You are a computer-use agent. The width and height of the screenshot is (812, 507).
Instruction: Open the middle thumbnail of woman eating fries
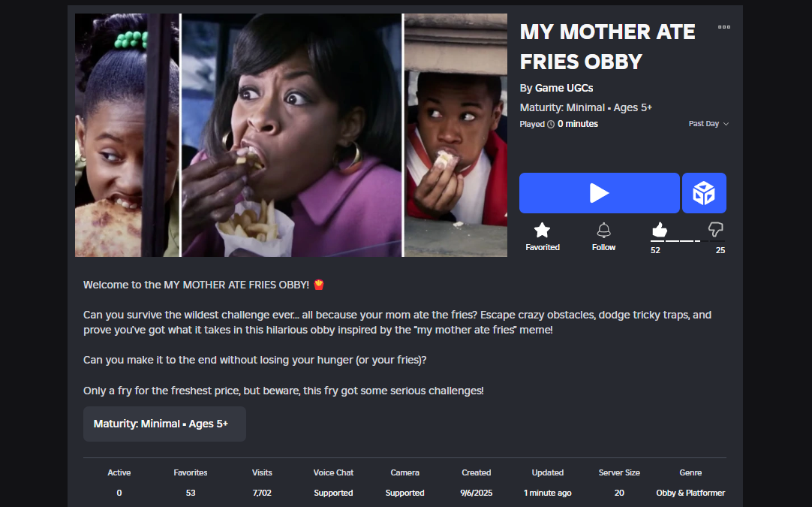point(291,134)
